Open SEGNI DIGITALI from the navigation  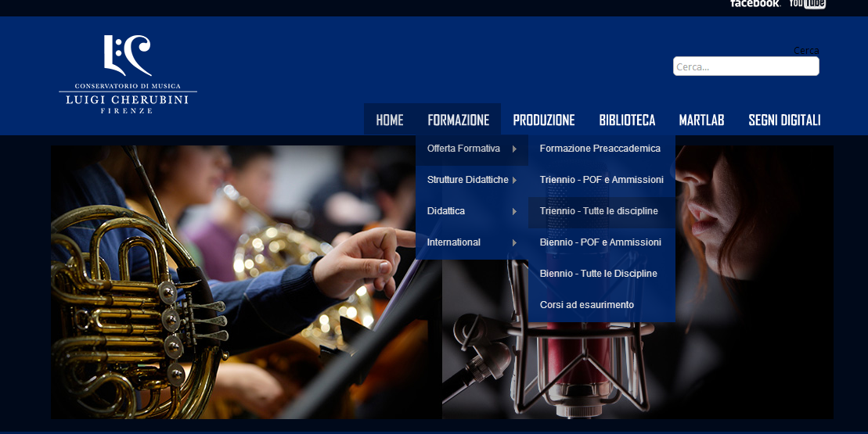pos(784,120)
